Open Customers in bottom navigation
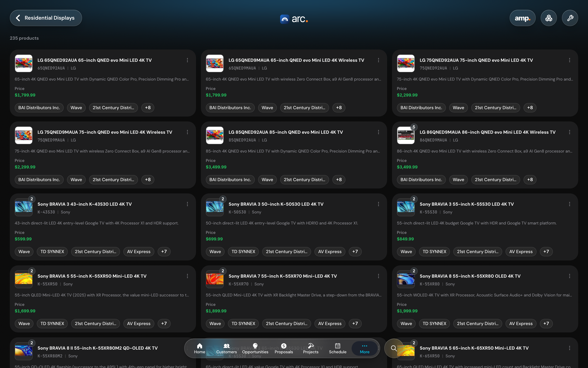This screenshot has width=588, height=368. click(x=226, y=348)
